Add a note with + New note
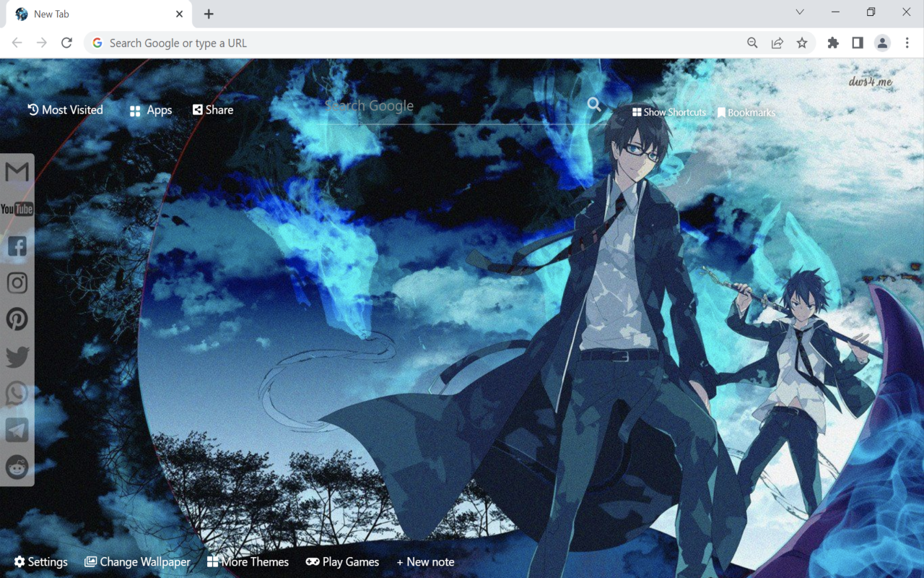 click(425, 561)
